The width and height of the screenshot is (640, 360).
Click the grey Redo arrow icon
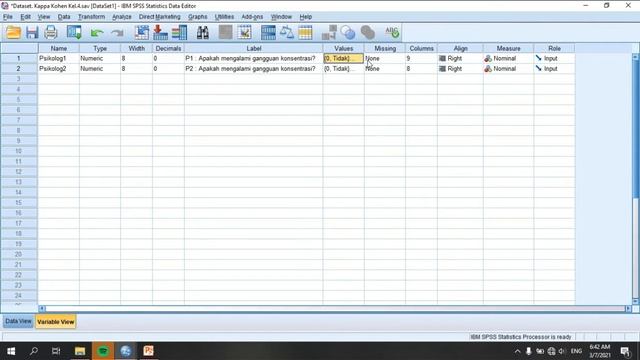tap(118, 33)
